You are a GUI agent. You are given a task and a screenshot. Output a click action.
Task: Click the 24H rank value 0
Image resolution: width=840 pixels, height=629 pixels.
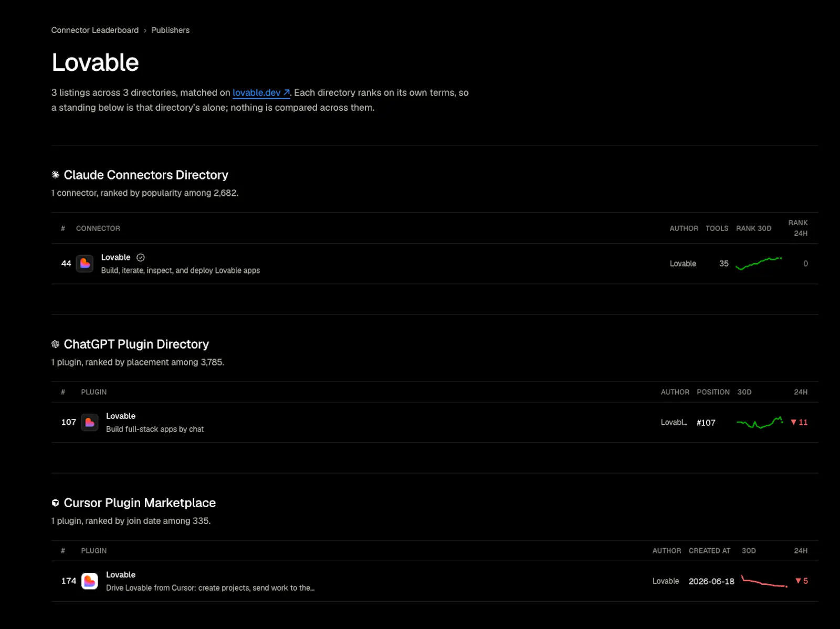pos(805,264)
